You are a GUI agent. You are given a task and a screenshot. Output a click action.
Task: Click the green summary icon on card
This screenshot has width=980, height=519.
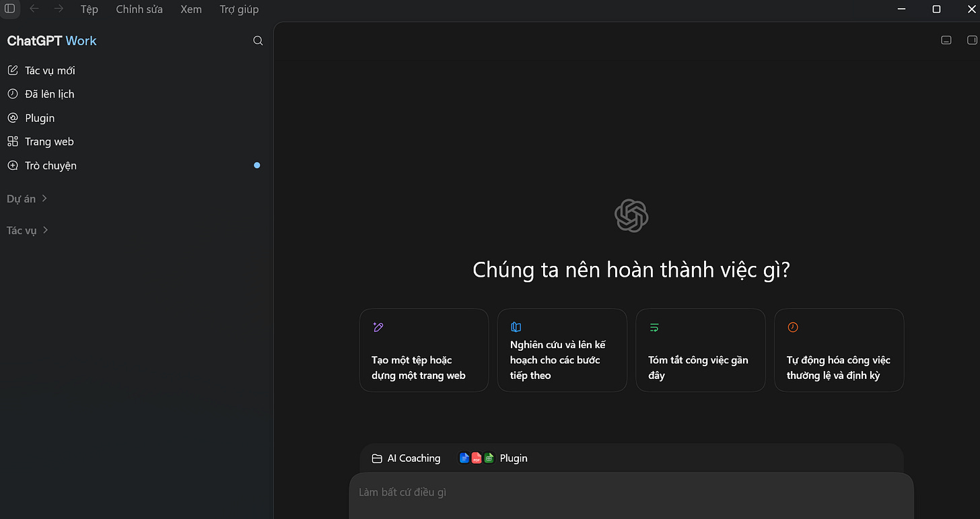tap(654, 327)
